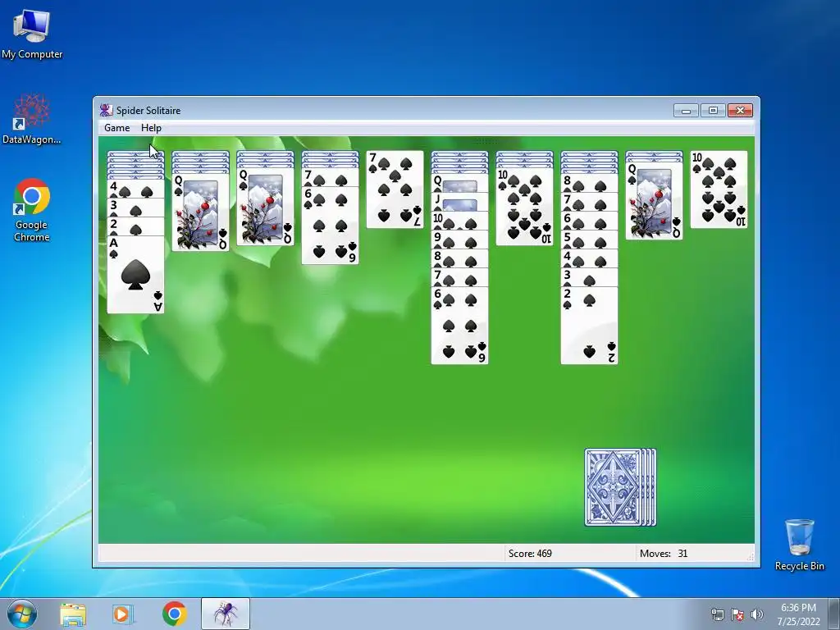This screenshot has height=630, width=840.
Task: Click the Score: 469 status text
Action: point(530,554)
